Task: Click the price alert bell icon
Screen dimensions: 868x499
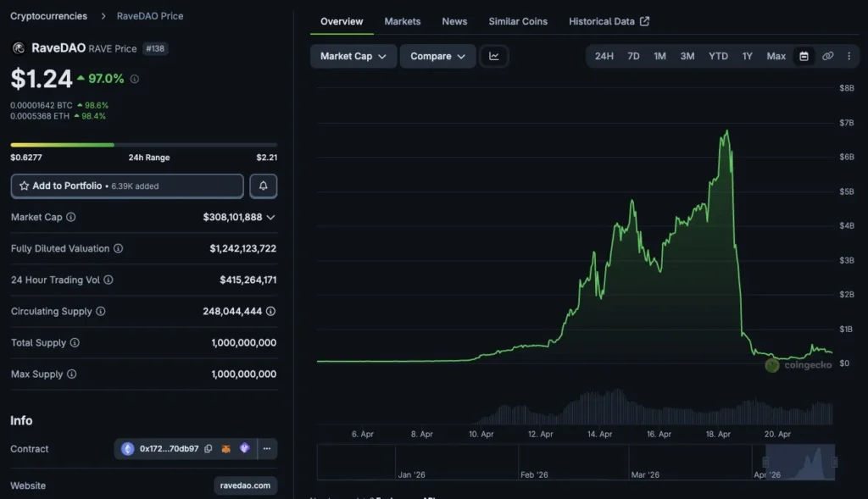Action: [263, 186]
